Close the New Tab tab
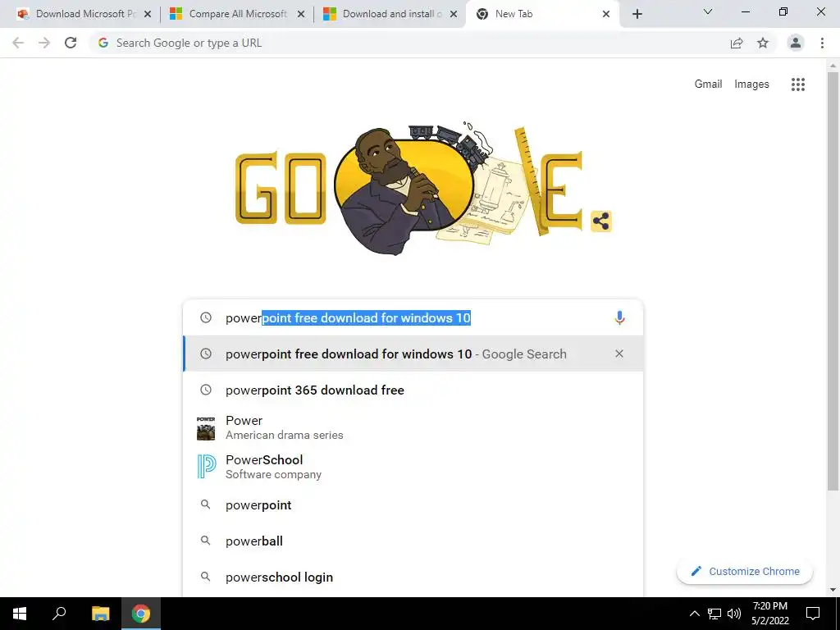 click(x=606, y=14)
